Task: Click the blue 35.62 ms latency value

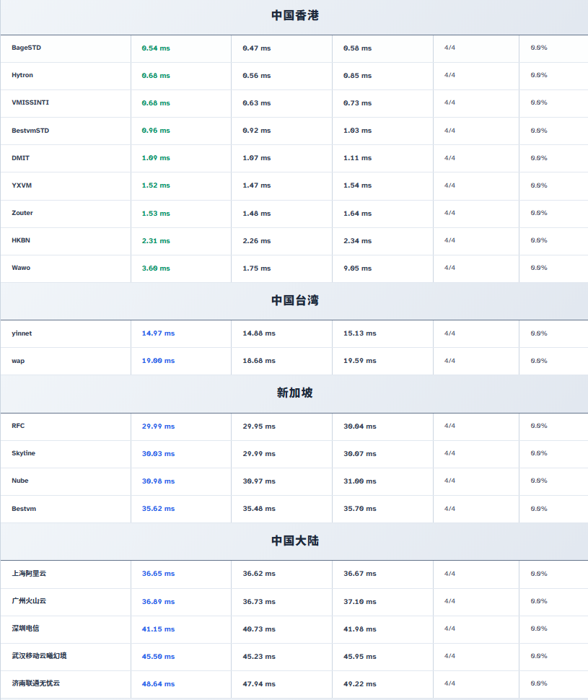Action: click(x=158, y=509)
